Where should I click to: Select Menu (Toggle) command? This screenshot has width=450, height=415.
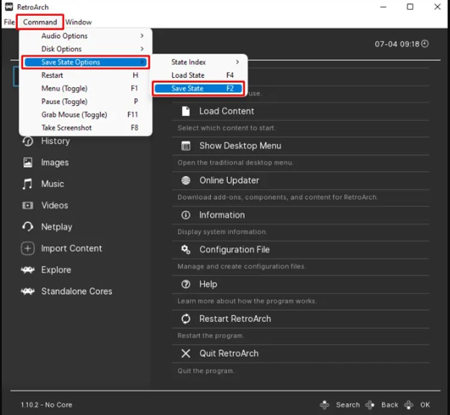[86, 88]
